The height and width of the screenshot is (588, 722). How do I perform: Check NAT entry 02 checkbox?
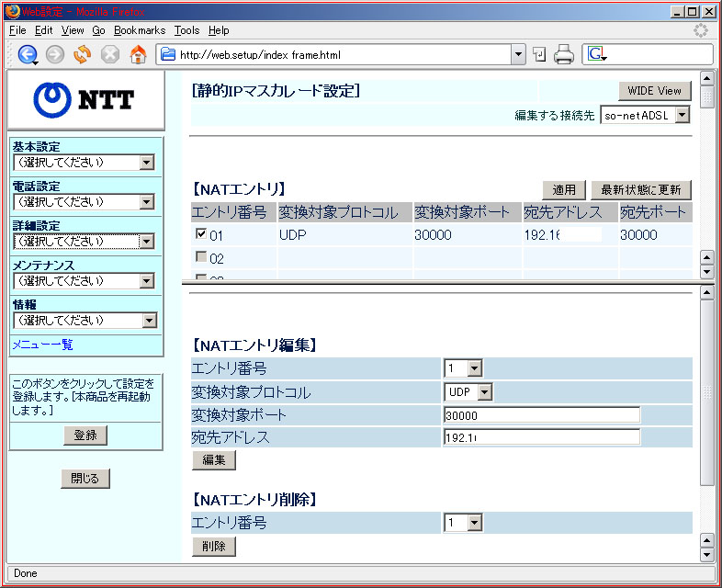point(201,257)
